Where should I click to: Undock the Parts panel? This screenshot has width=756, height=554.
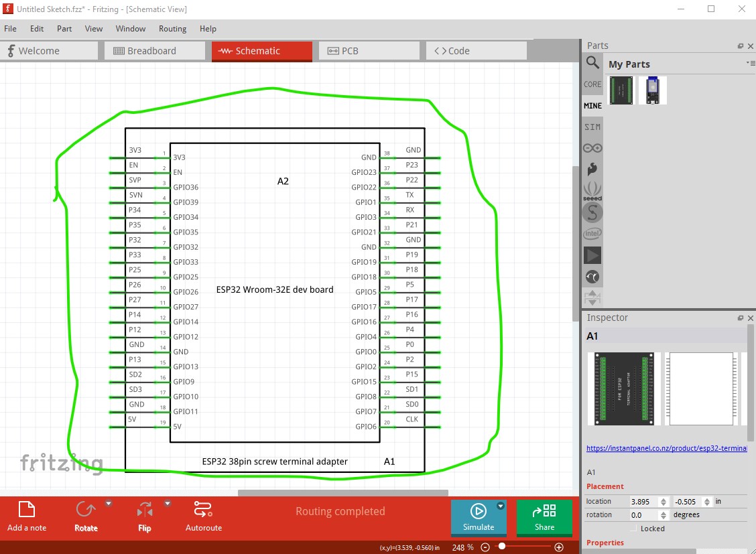[x=741, y=46]
